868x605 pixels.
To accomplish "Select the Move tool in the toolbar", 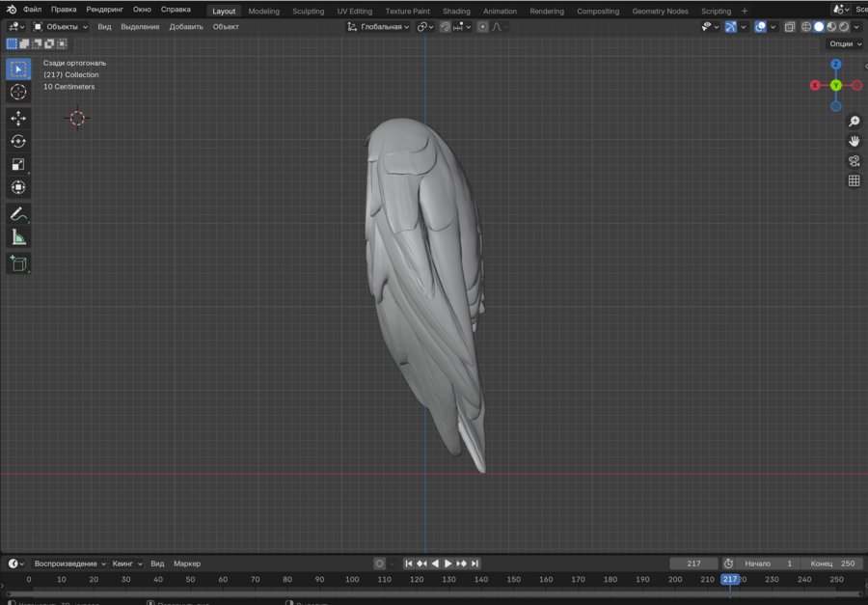I will 18,118.
